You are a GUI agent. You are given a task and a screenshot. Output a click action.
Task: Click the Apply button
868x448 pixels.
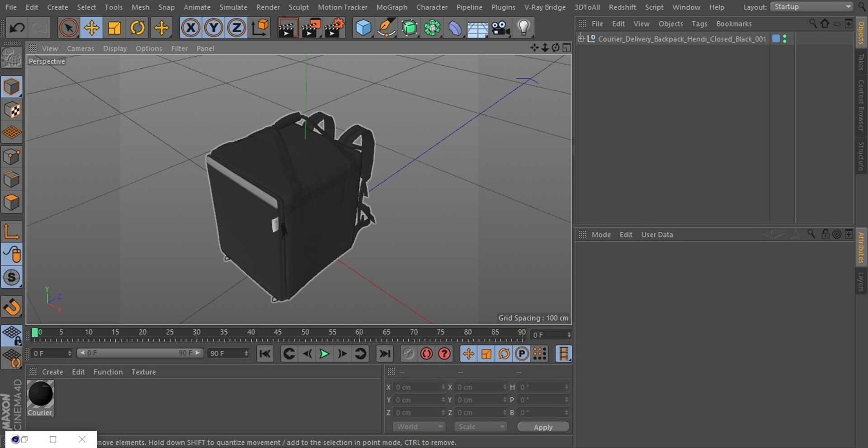[x=543, y=427]
